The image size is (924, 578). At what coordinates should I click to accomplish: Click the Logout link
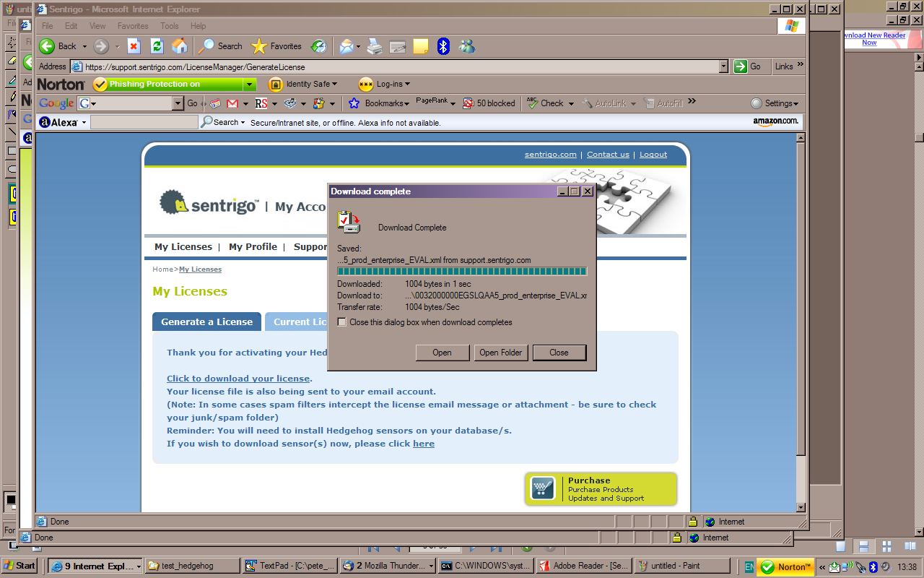tap(653, 155)
